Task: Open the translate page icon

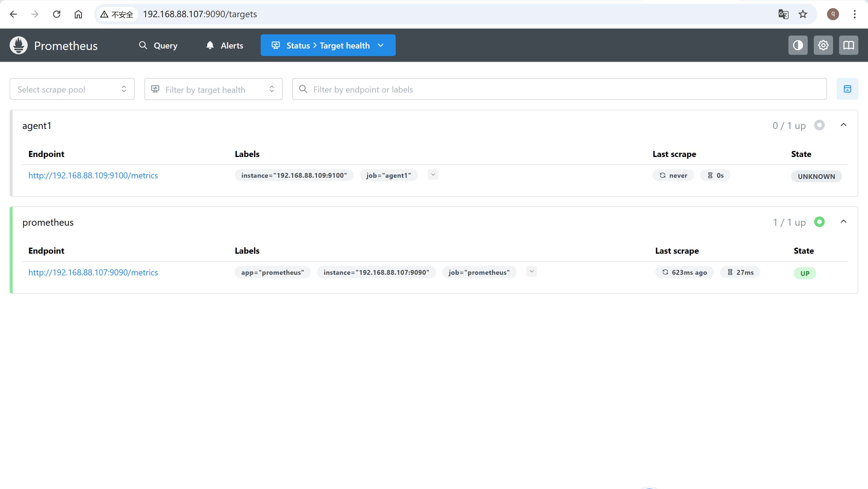Action: (783, 14)
